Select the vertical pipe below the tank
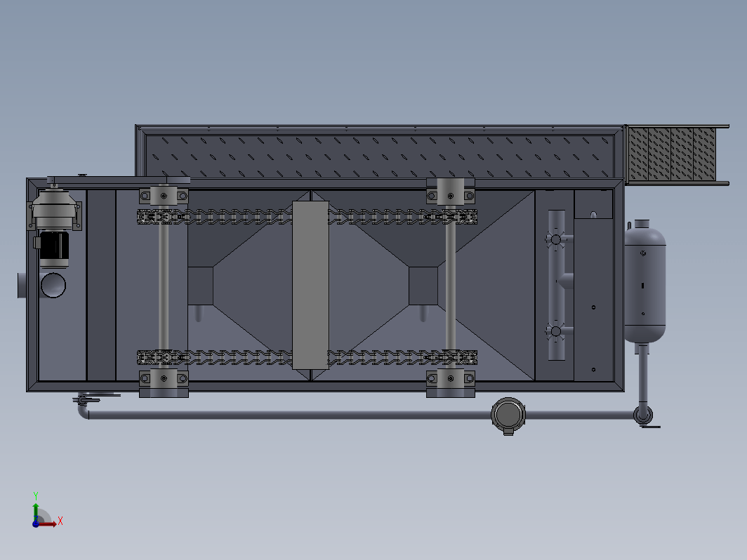Image resolution: width=747 pixels, height=560 pixels. pos(643,374)
